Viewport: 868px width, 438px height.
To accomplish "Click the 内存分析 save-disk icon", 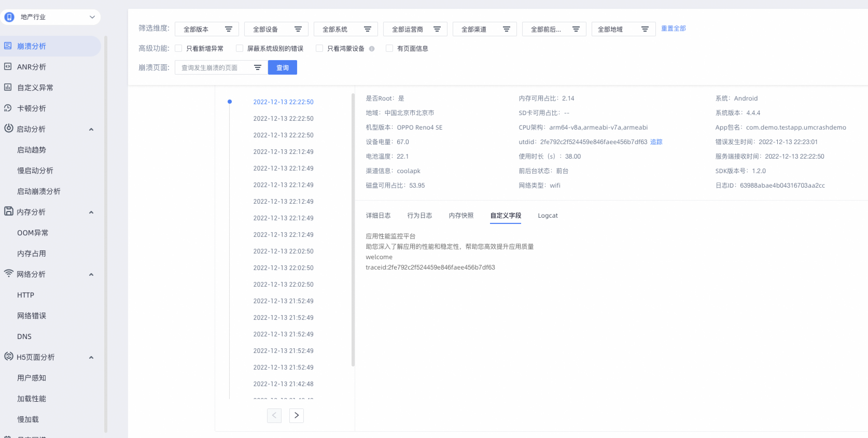I will pos(8,211).
